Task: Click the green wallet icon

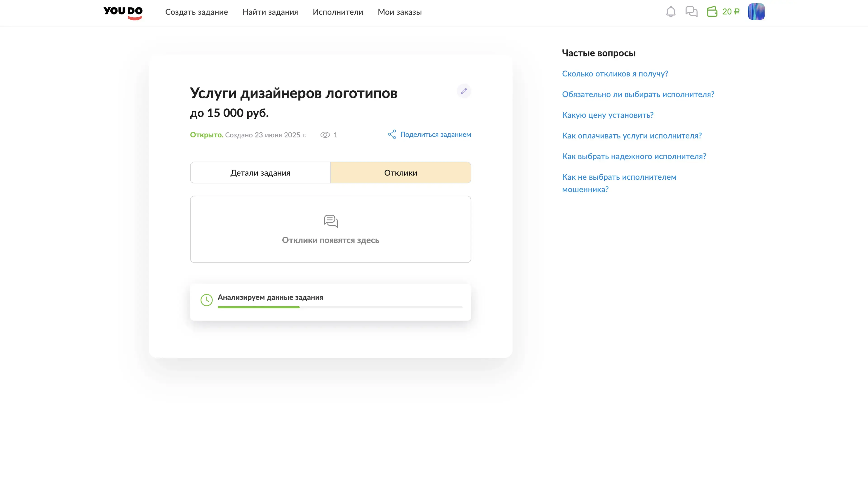Action: point(712,12)
